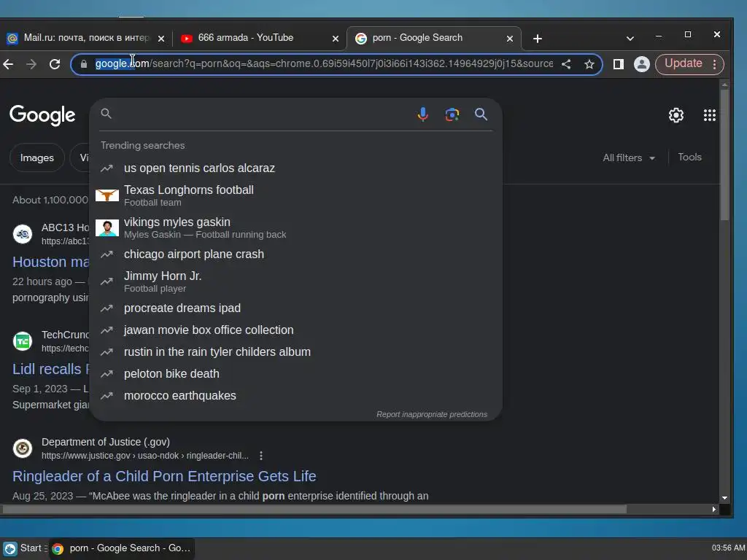The image size is (747, 560).
Task: Select the Images filter chip
Action: (36, 157)
